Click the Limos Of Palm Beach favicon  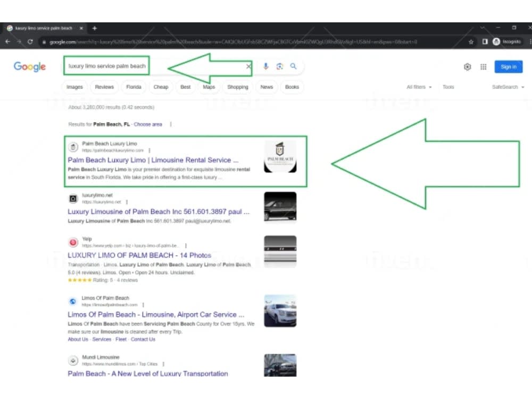72,301
